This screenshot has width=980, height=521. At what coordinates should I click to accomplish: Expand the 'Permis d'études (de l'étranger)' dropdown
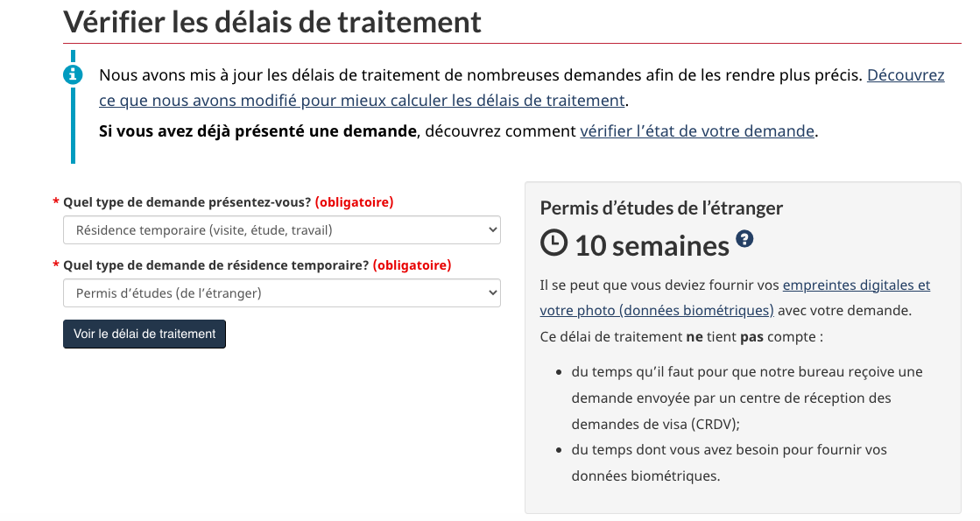[x=281, y=293]
